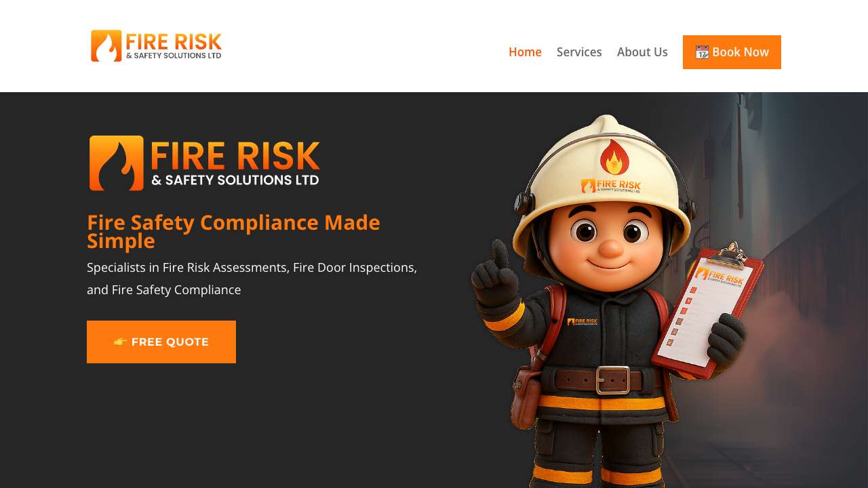
Task: Request a Free Quote
Action: [x=161, y=342]
